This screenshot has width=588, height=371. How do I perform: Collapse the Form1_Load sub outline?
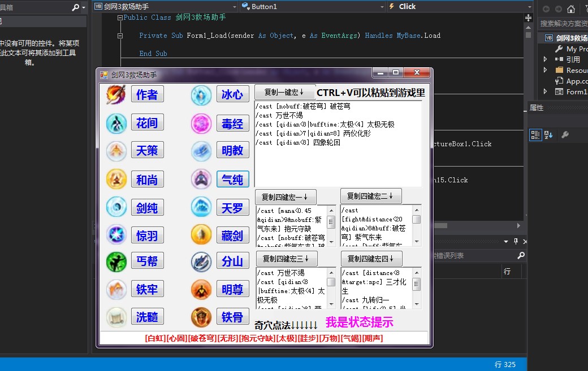coord(119,36)
